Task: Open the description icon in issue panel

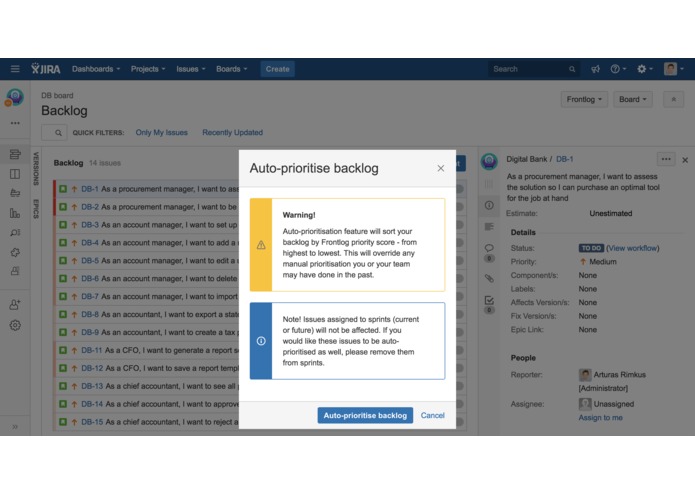Action: coord(489,227)
